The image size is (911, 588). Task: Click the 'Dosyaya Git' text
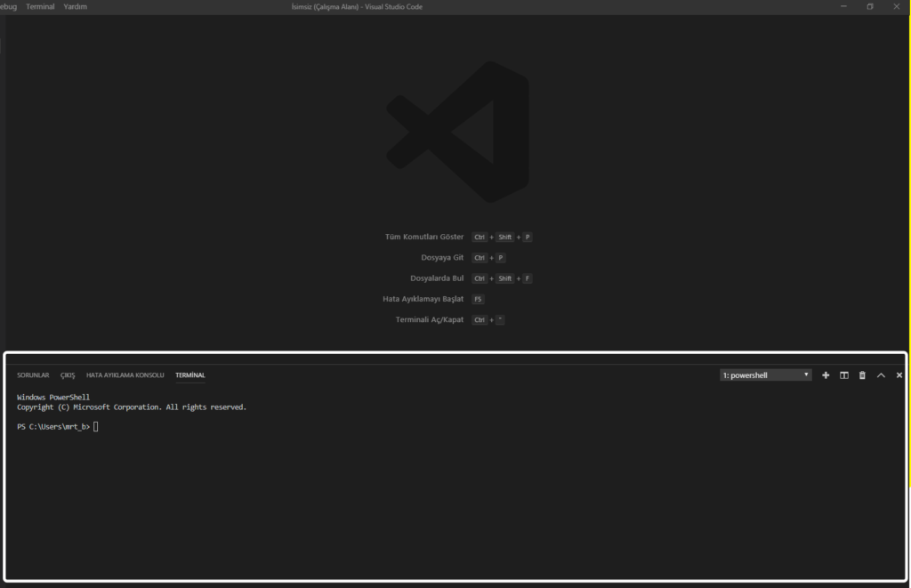[x=442, y=257]
